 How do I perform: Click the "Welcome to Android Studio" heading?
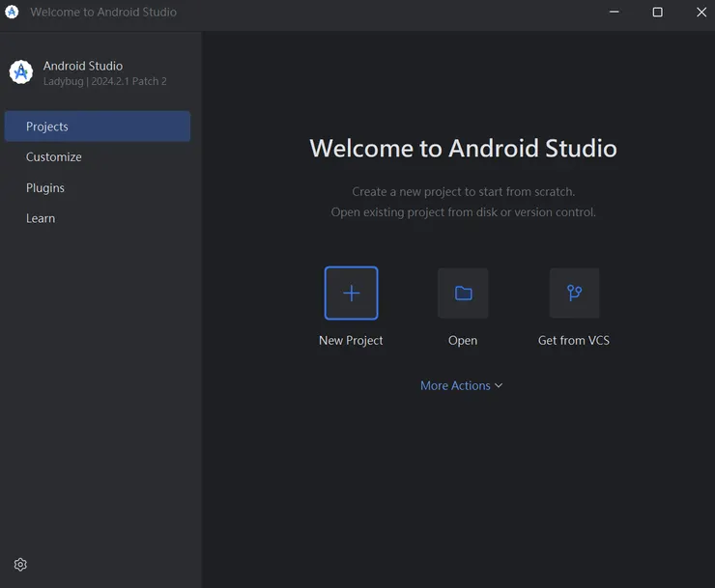pyautogui.click(x=463, y=148)
